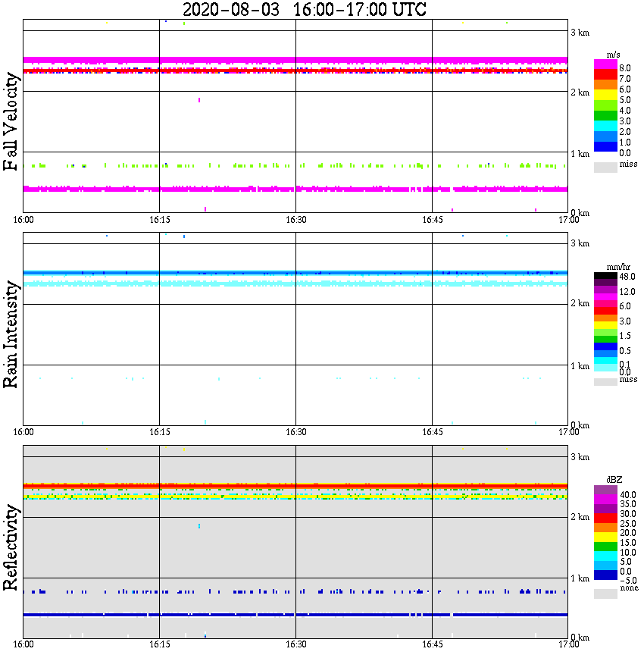Choose the dark blue swatch in the dBZ legend
Screen dimensions: 644x658
click(605, 575)
